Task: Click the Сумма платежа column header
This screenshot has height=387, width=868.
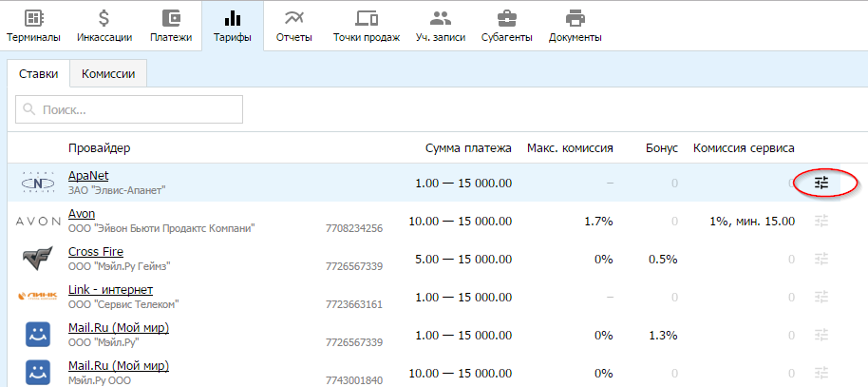Action: pos(468,148)
